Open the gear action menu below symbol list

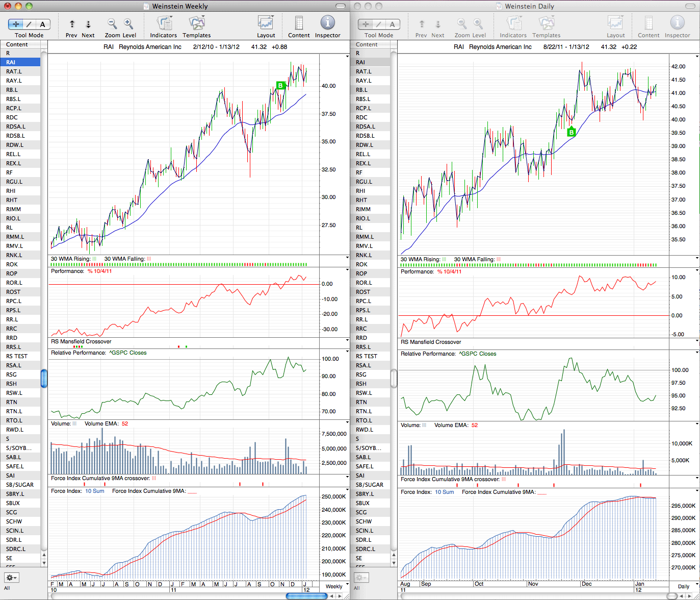[x=11, y=578]
